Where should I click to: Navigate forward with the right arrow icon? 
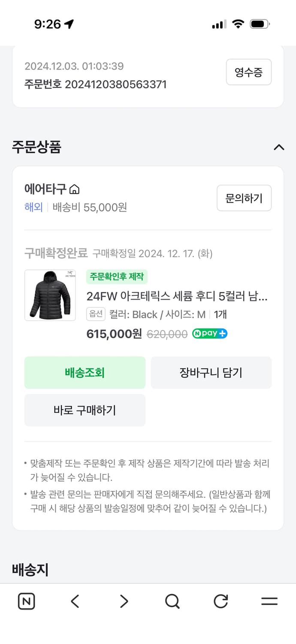[124, 601]
